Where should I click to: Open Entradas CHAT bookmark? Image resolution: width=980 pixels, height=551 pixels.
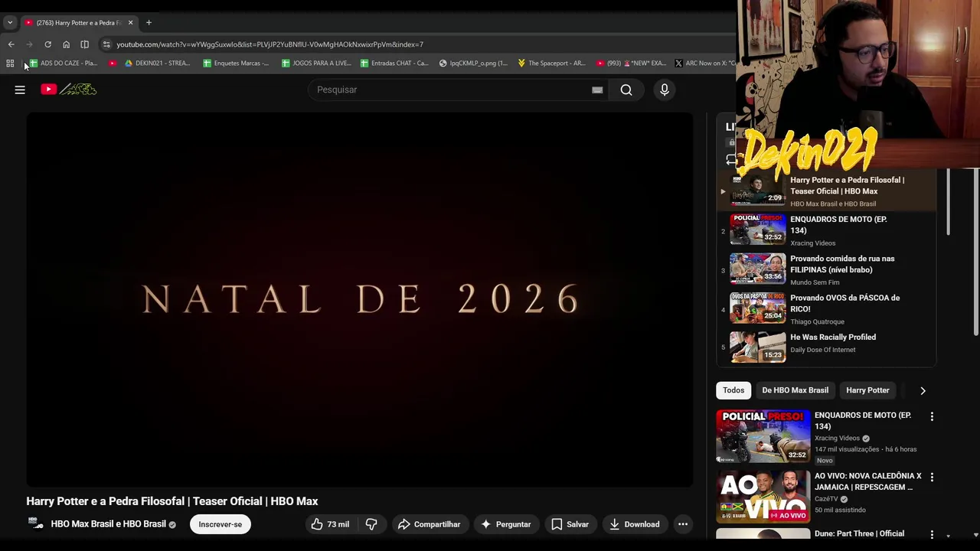tap(394, 63)
